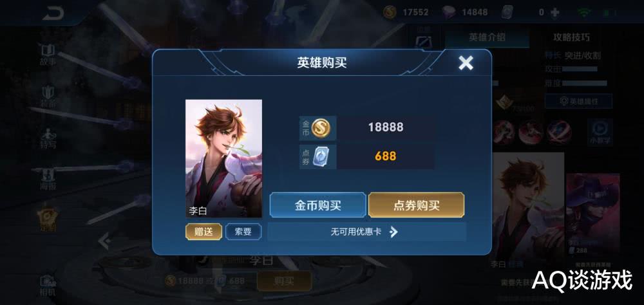Tap the back arrow icon at top left
This screenshot has height=305, width=644.
[x=53, y=14]
